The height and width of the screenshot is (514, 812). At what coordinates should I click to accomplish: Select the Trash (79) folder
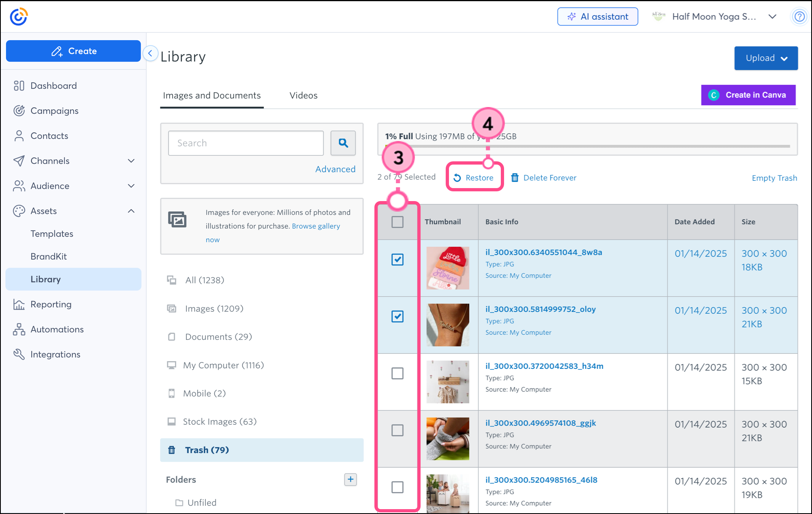tap(207, 450)
